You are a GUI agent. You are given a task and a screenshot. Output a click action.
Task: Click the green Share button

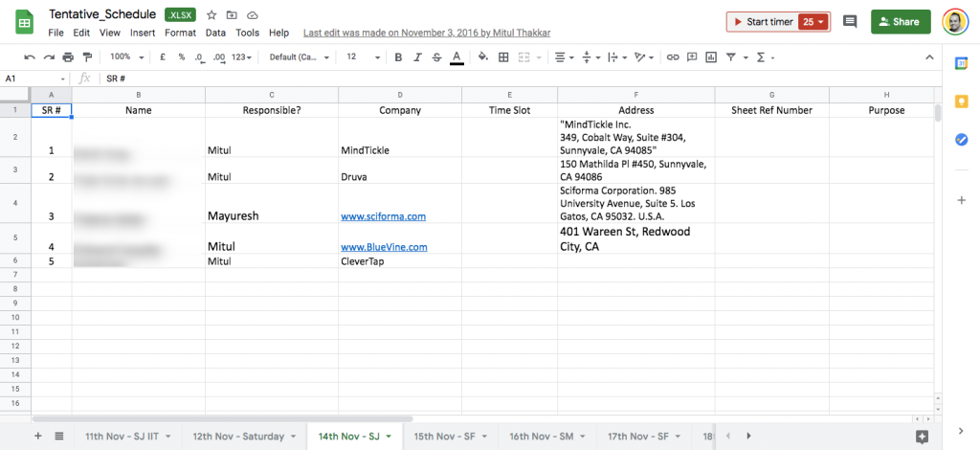click(901, 22)
